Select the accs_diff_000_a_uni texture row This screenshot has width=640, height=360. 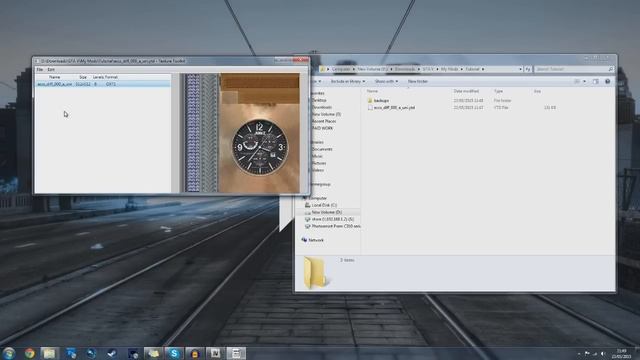103,84
